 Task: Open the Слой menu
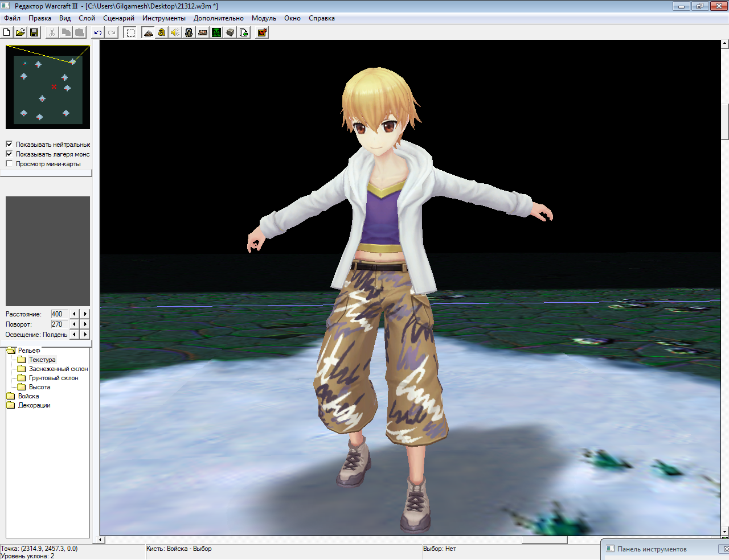point(87,18)
